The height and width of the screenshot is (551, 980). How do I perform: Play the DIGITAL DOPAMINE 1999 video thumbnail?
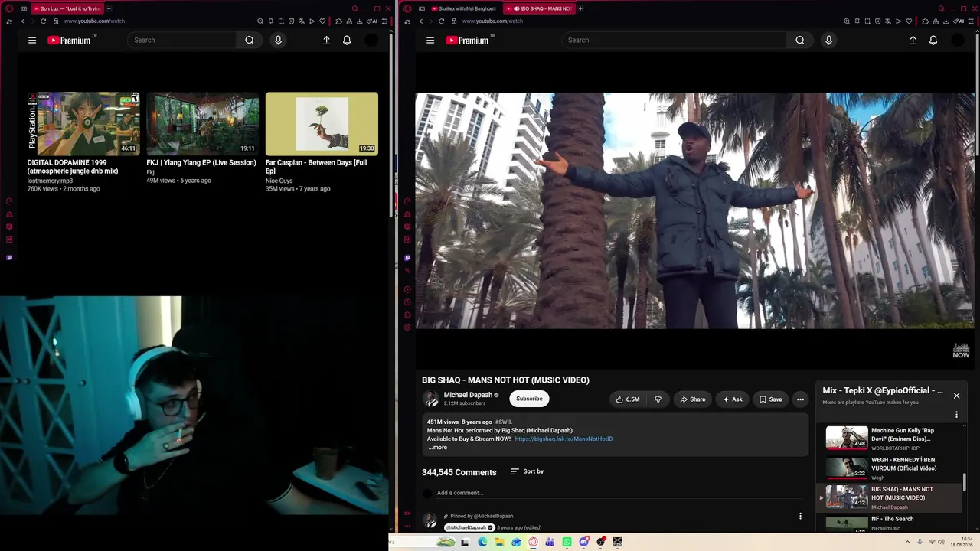pos(83,124)
